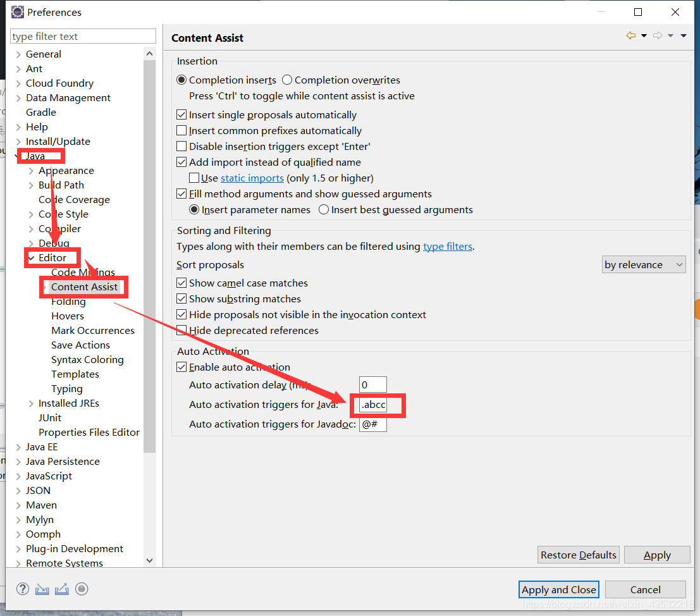
Task: Click tree scrollbar down arrow
Action: click(150, 560)
